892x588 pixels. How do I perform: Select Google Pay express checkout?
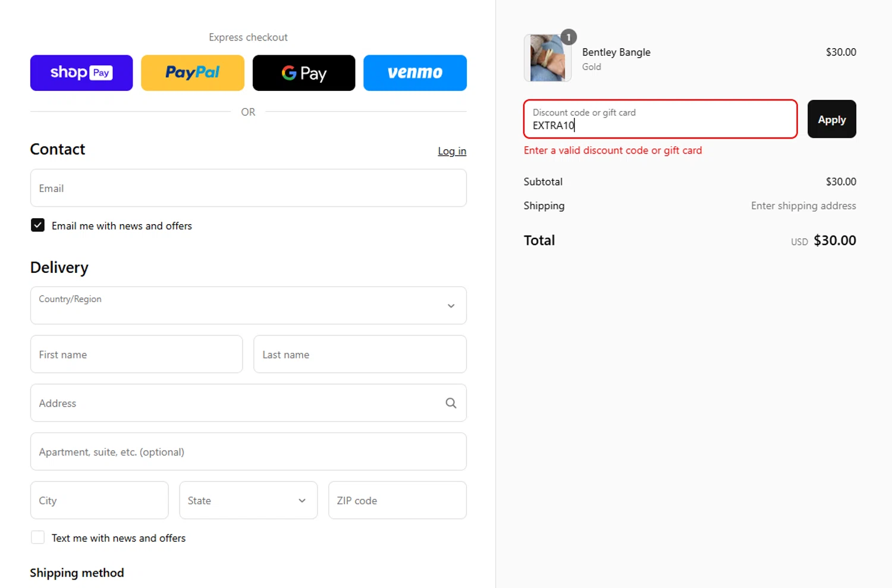[x=304, y=73]
